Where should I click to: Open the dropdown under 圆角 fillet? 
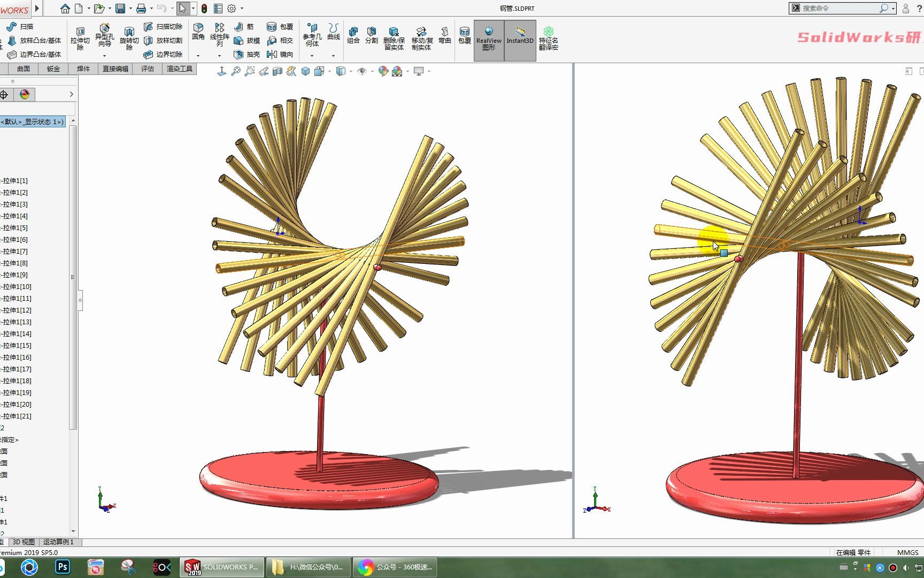(198, 56)
